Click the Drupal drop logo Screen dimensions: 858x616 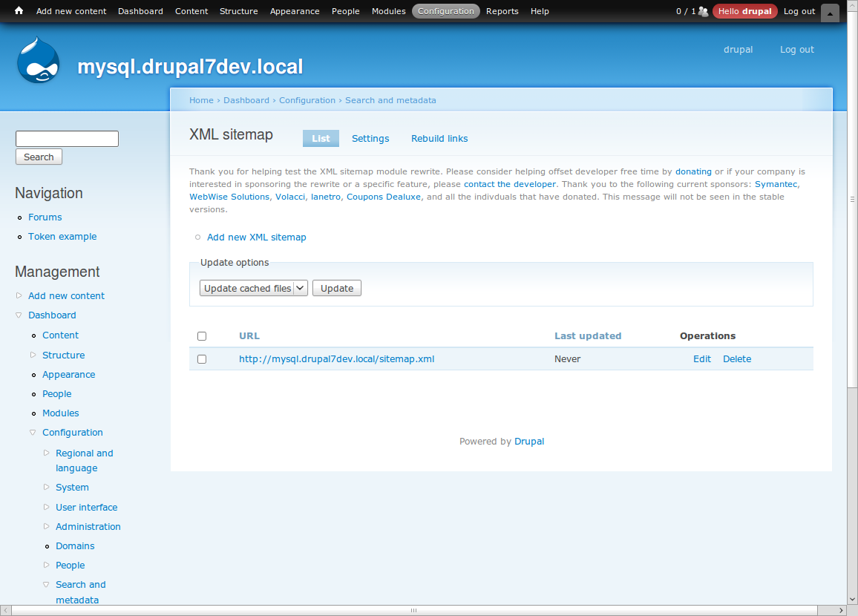(39, 59)
